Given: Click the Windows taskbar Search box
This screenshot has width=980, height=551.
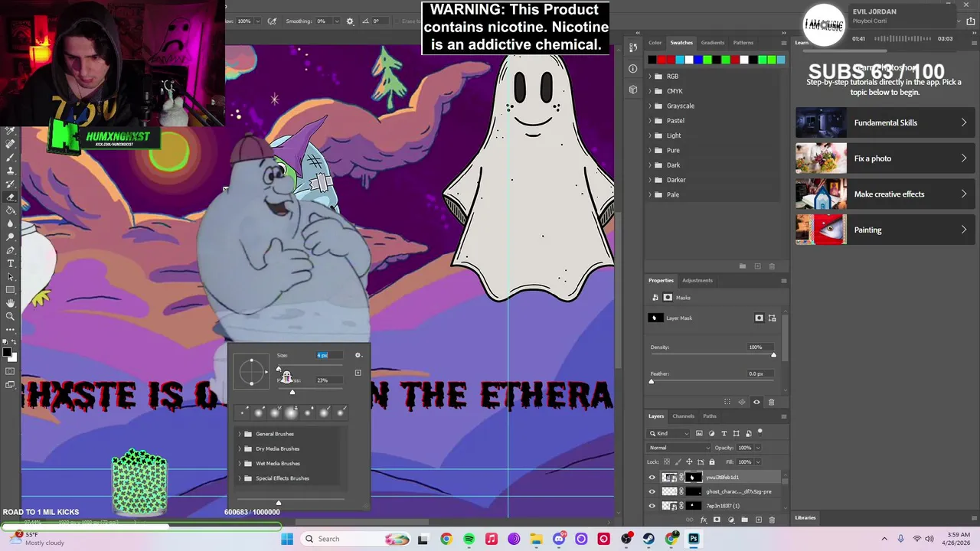Looking at the screenshot, I should coord(356,539).
